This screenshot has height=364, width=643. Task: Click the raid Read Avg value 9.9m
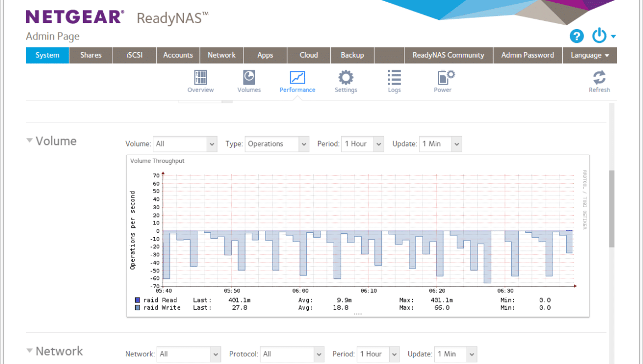click(344, 300)
